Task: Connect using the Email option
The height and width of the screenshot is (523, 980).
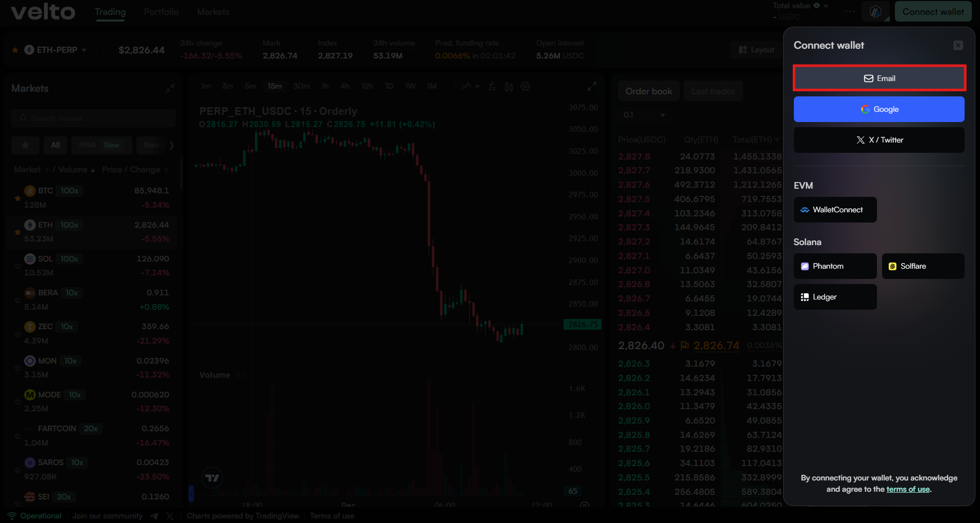Action: (879, 78)
